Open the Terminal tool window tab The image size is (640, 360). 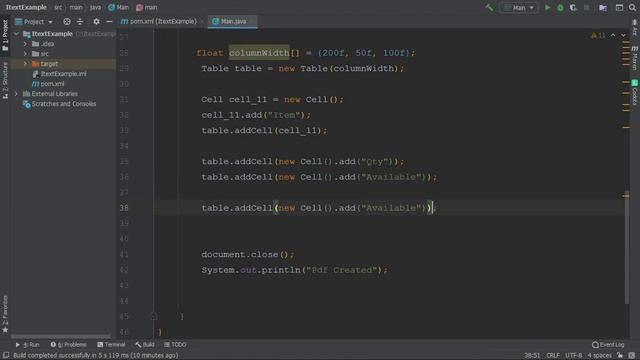[x=111, y=345]
